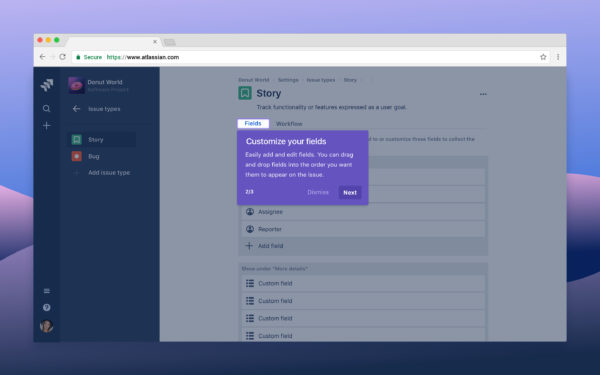Click Add issue type in sidebar
The width and height of the screenshot is (600, 375).
pyautogui.click(x=109, y=173)
